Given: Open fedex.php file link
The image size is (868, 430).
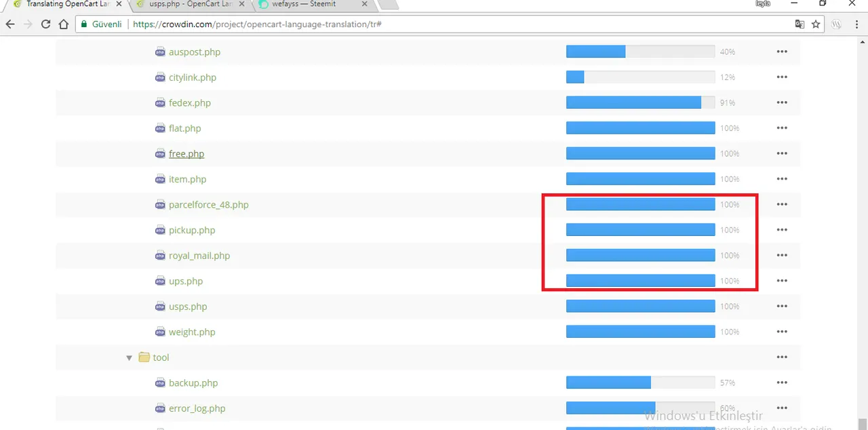Looking at the screenshot, I should click(190, 102).
